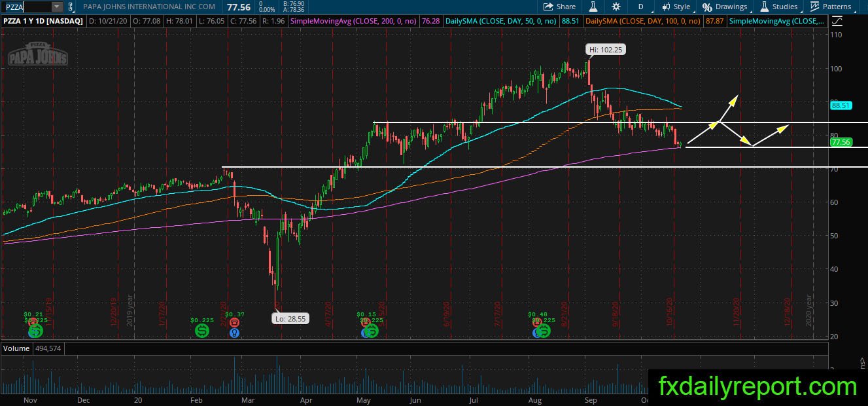
Task: Click the volume value 494,574
Action: click(x=46, y=348)
